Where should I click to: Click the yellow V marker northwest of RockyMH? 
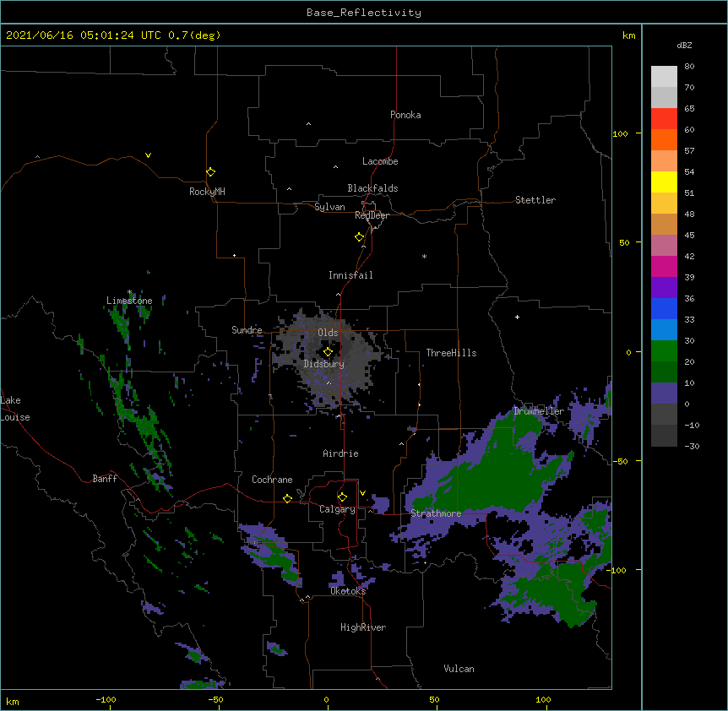pos(148,155)
